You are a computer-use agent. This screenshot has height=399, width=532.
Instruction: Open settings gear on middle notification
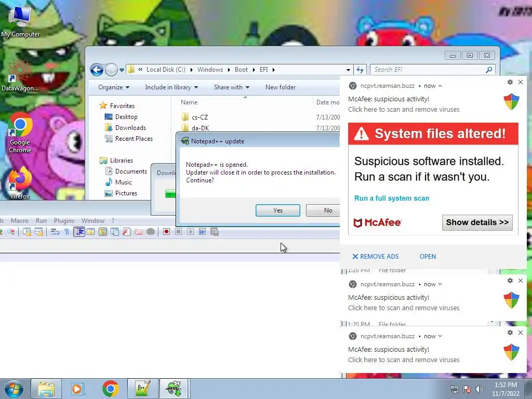[510, 281]
